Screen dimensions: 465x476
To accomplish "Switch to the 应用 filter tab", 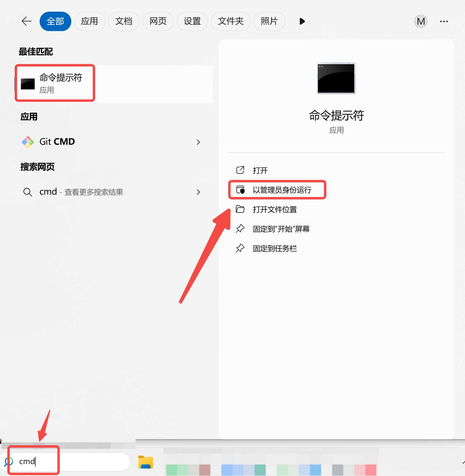I will 89,21.
